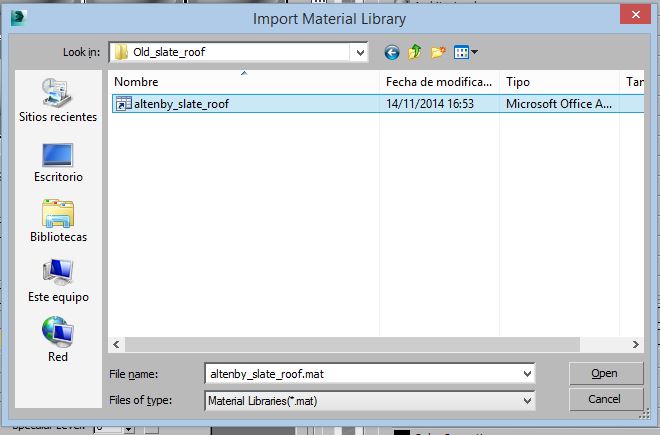Viewport: 660px width, 435px height.
Task: Click the Cancel button
Action: (x=604, y=399)
